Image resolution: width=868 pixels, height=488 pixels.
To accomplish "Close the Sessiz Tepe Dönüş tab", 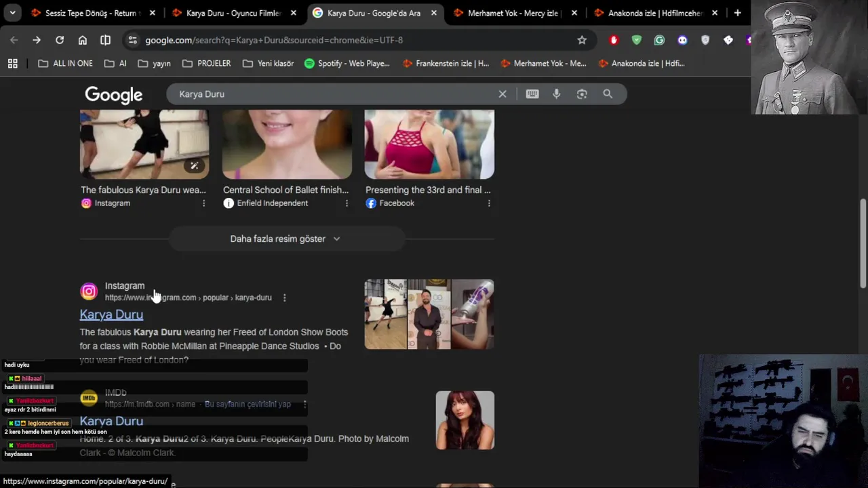I will pos(152,13).
